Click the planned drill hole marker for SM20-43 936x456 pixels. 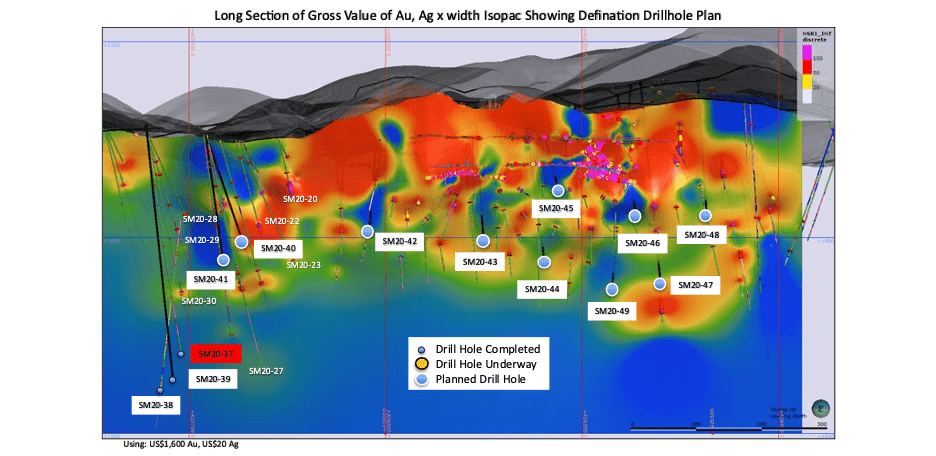click(483, 241)
